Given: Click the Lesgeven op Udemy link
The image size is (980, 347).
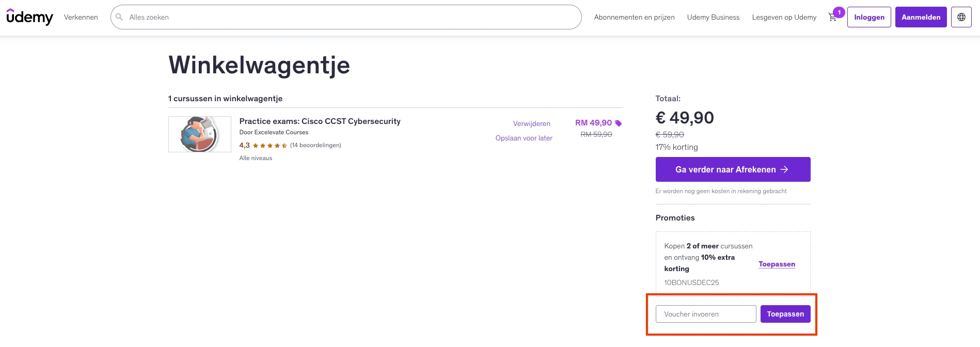Looking at the screenshot, I should (784, 17).
